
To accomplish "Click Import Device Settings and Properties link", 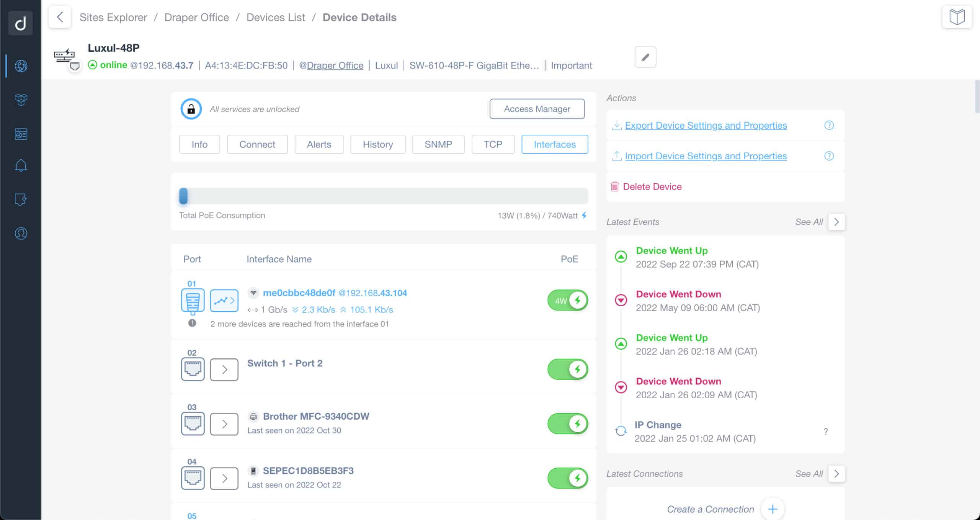I will pos(706,156).
